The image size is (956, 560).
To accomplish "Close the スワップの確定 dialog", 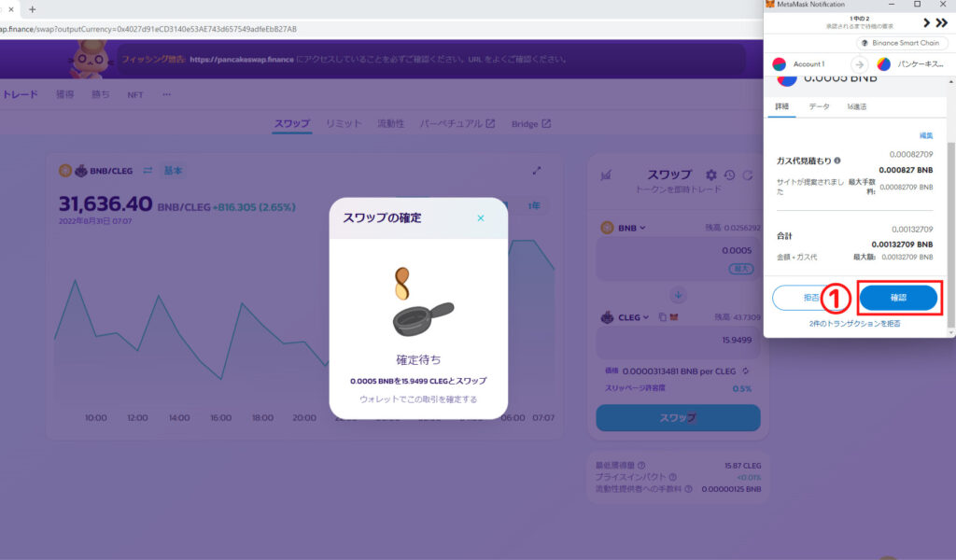I will [481, 218].
